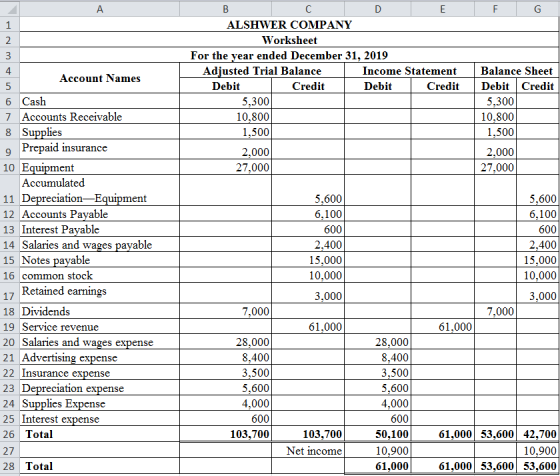Click the Depreciation expense cell
Image resolution: width=560 pixels, height=476 pixels.
coord(100,388)
